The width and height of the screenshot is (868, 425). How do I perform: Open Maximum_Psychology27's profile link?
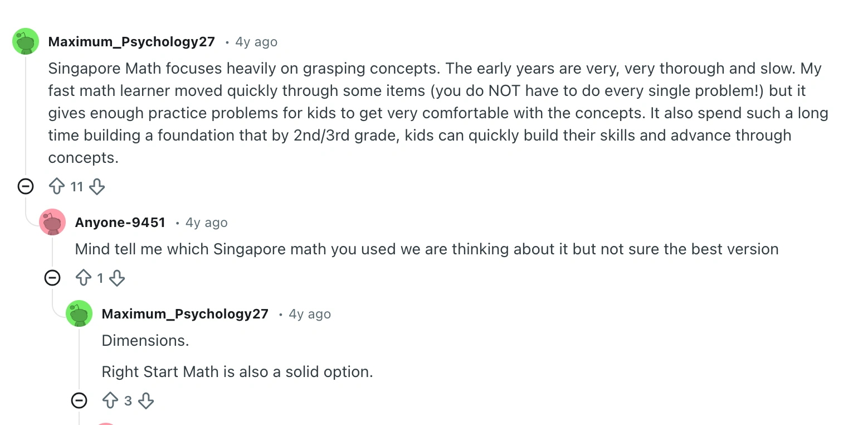[x=132, y=41]
